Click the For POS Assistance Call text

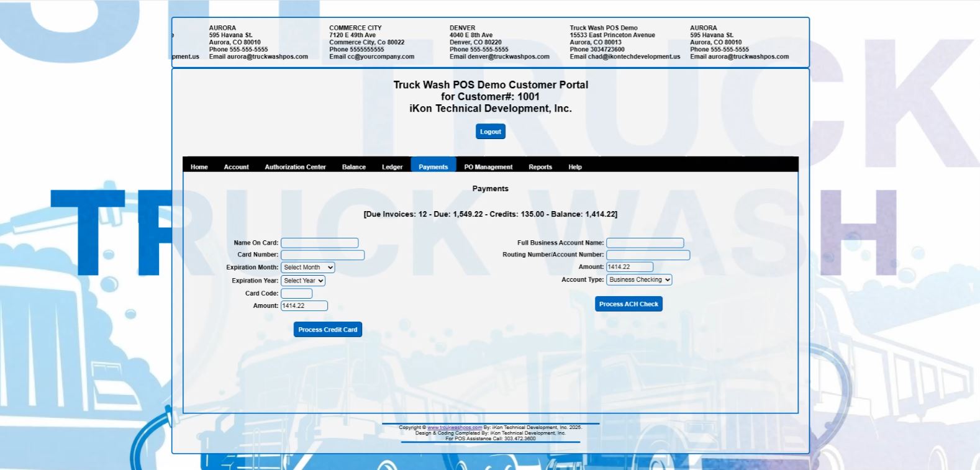[x=491, y=439]
